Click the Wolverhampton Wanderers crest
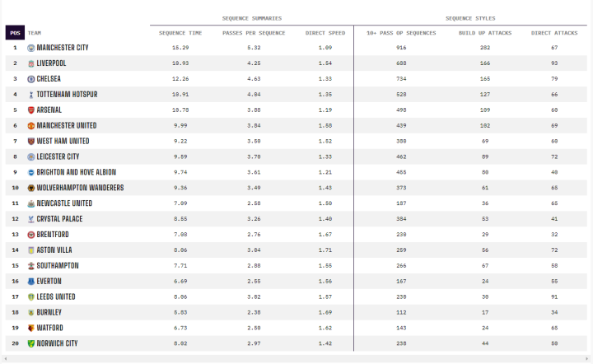This screenshot has width=593, height=364. [31, 188]
